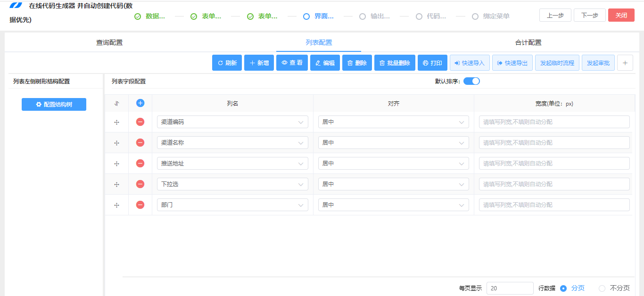Select the 分页 radio option
The image size is (644, 296).
(564, 288)
